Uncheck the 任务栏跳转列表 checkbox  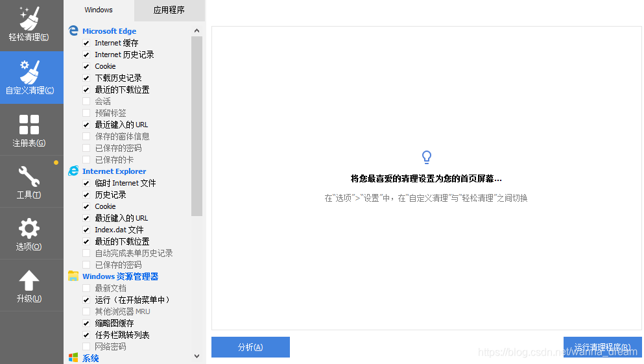point(86,335)
